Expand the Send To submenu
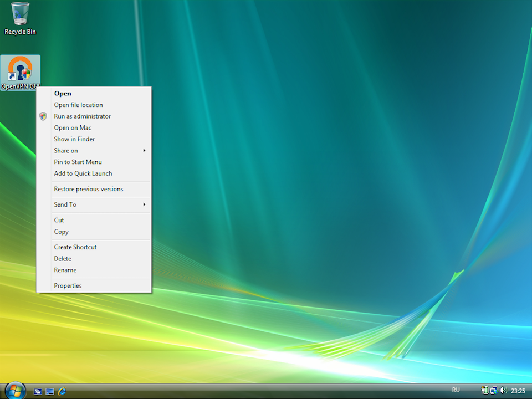Screen dimensions: 532x399 (x=94, y=204)
